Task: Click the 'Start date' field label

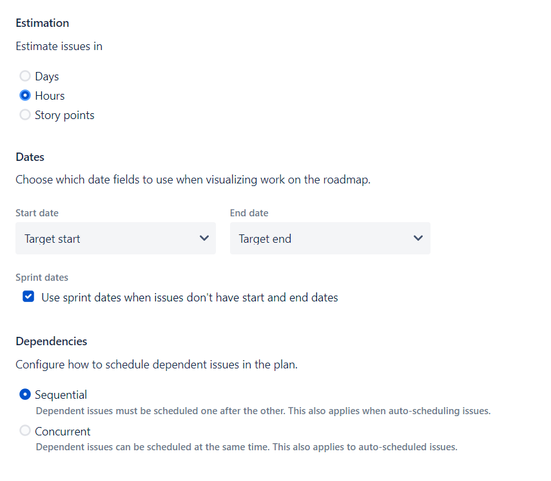Action: point(37,213)
